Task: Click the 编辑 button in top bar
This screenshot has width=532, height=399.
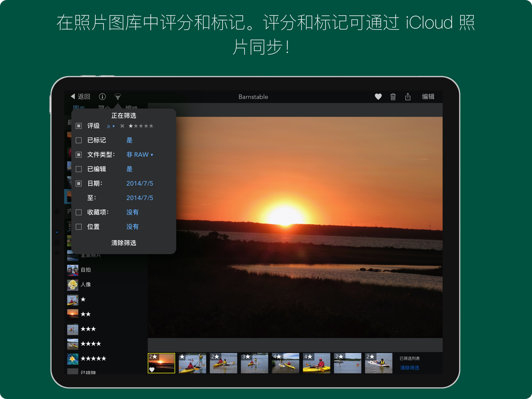Action: coord(428,96)
